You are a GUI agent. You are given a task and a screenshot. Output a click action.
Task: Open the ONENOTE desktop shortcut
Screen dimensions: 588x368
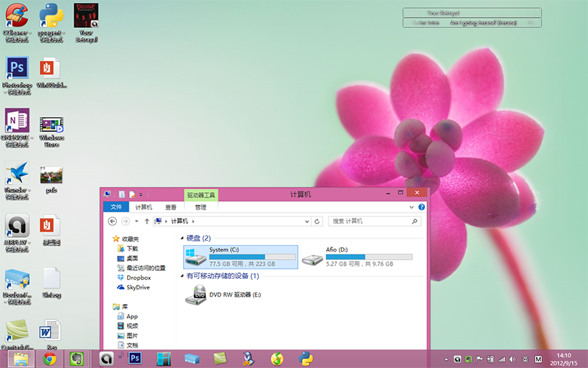tap(17, 127)
